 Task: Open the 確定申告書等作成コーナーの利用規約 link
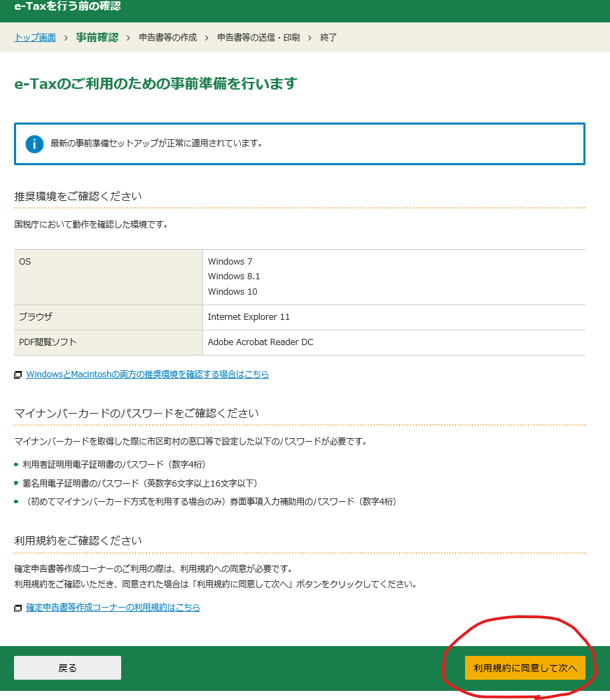click(x=113, y=607)
